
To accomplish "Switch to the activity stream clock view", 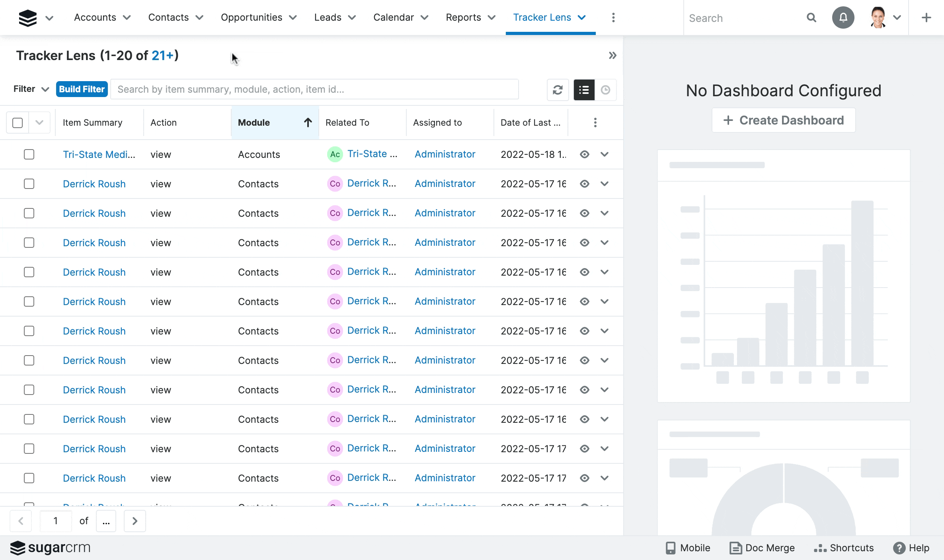I will pos(605,90).
